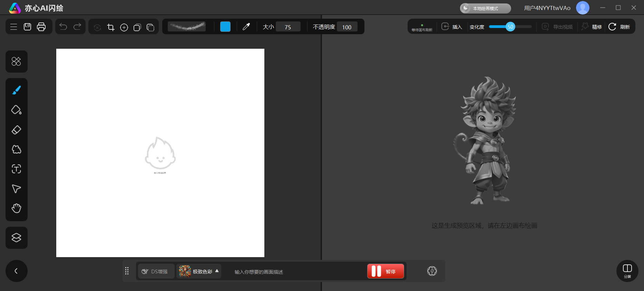Toggle the DS增强 enhancement option
644x291 pixels.
[x=156, y=271]
